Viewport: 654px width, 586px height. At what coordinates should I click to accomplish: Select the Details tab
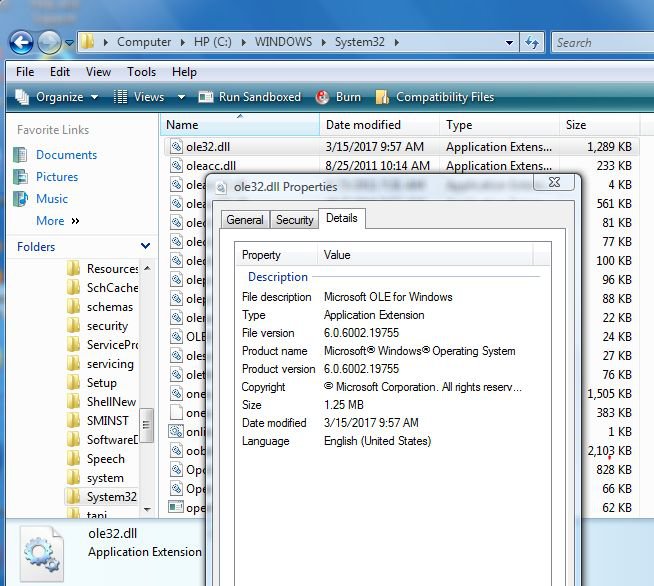click(342, 218)
